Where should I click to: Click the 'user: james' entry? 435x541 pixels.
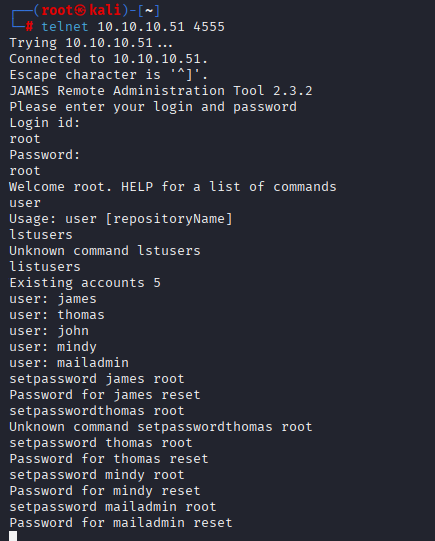[x=53, y=299]
